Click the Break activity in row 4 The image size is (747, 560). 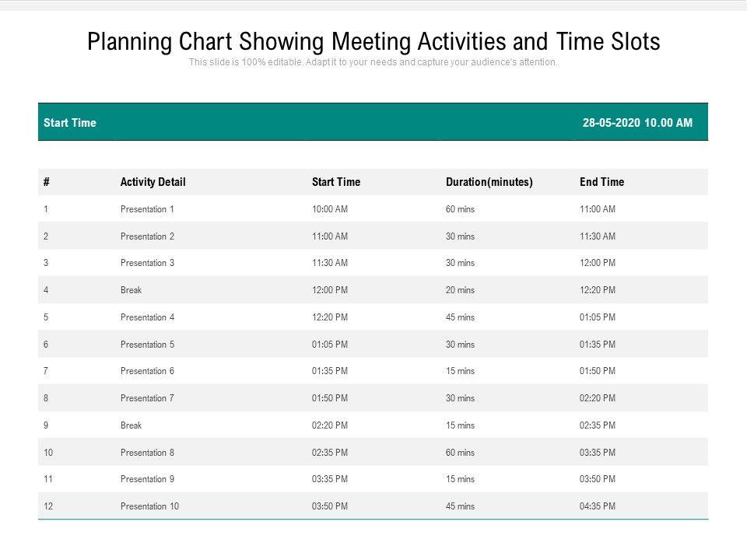[131, 290]
